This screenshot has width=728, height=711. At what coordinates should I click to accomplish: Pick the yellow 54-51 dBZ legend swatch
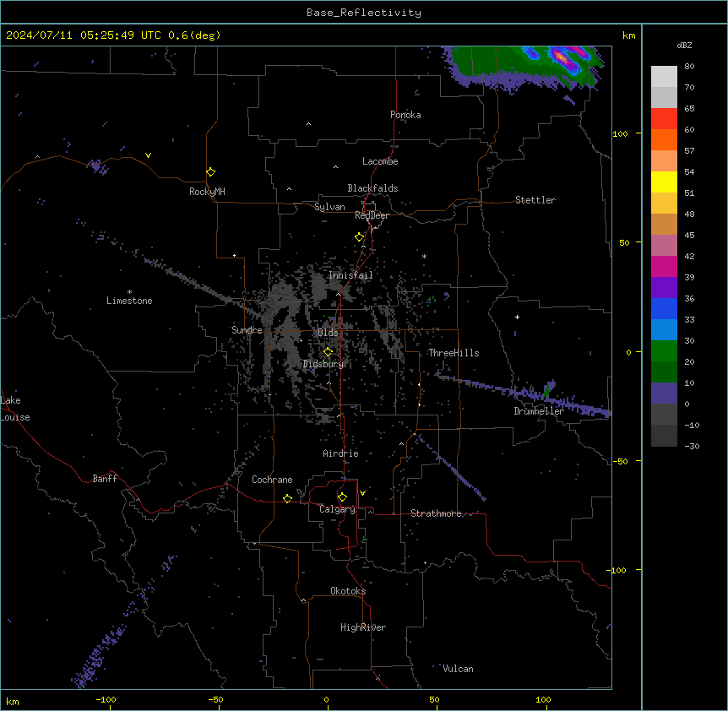(664, 182)
